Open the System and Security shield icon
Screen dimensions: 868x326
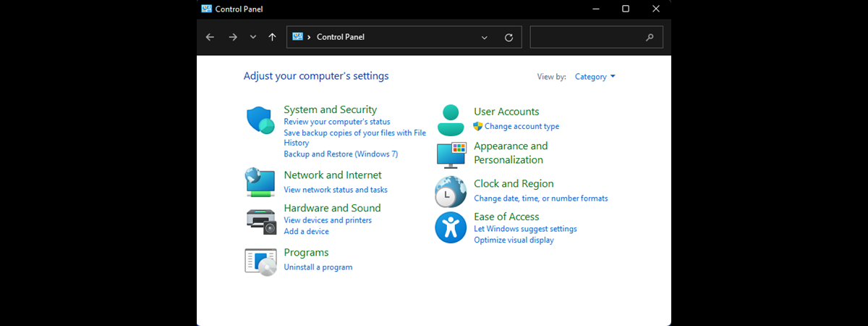(260, 120)
